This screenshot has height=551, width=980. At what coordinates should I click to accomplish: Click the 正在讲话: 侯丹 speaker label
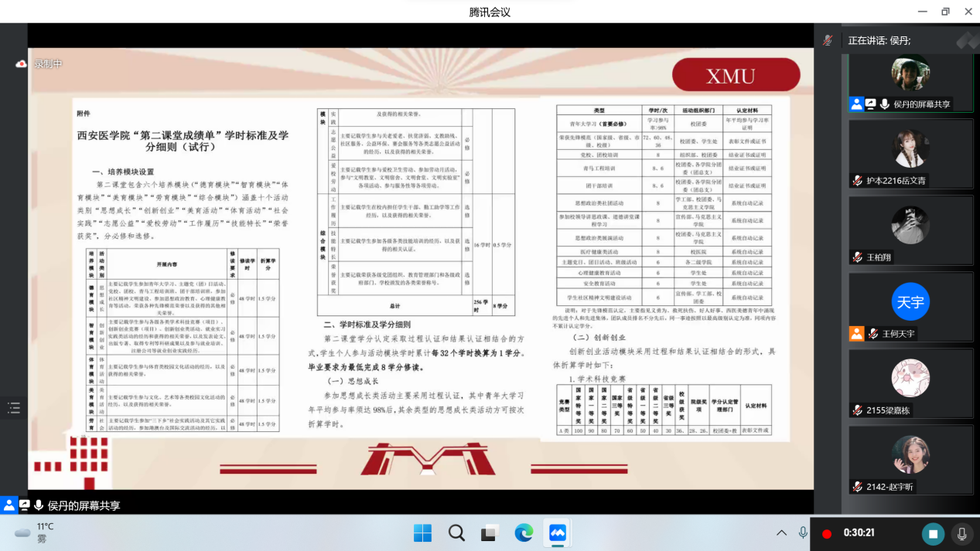(879, 40)
